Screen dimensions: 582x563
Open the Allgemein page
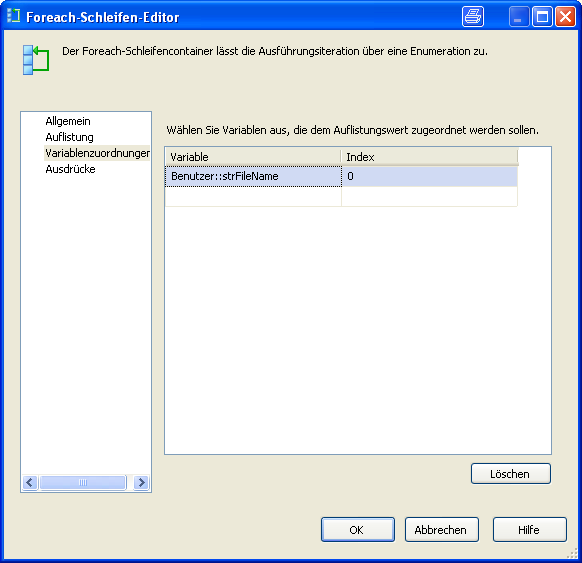point(68,121)
